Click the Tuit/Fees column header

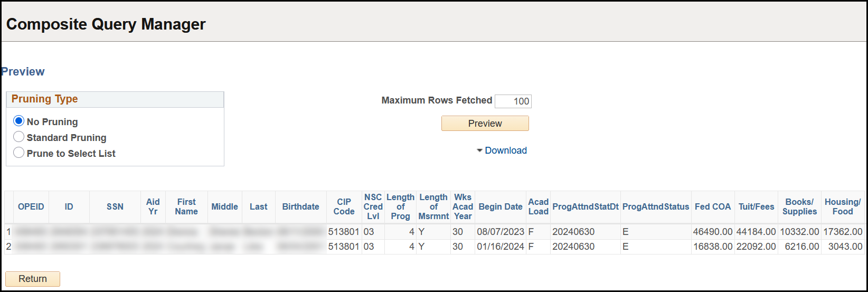756,207
